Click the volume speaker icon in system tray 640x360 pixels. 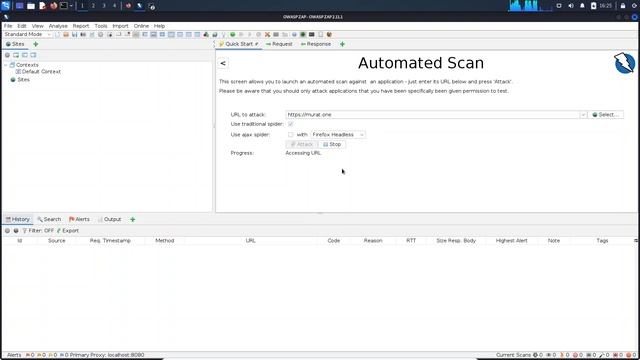[x=571, y=6]
